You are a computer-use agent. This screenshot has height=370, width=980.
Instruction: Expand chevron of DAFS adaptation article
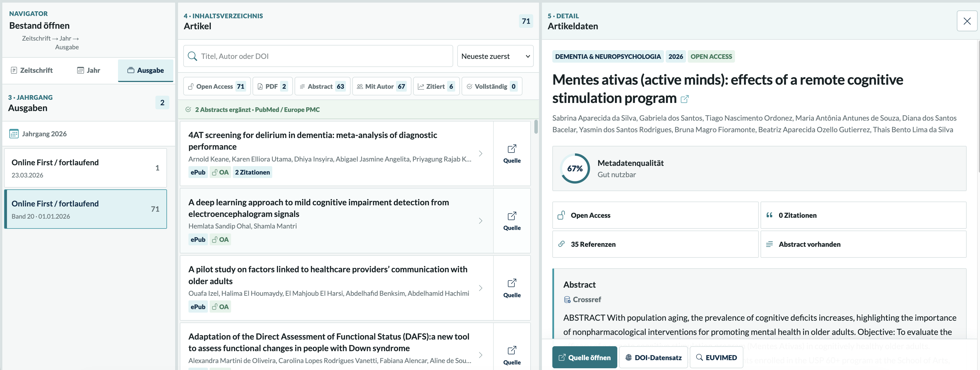[480, 355]
